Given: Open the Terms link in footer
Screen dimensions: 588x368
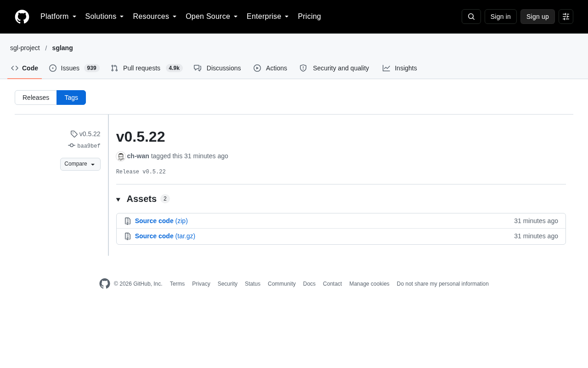Looking at the screenshot, I should tap(177, 284).
